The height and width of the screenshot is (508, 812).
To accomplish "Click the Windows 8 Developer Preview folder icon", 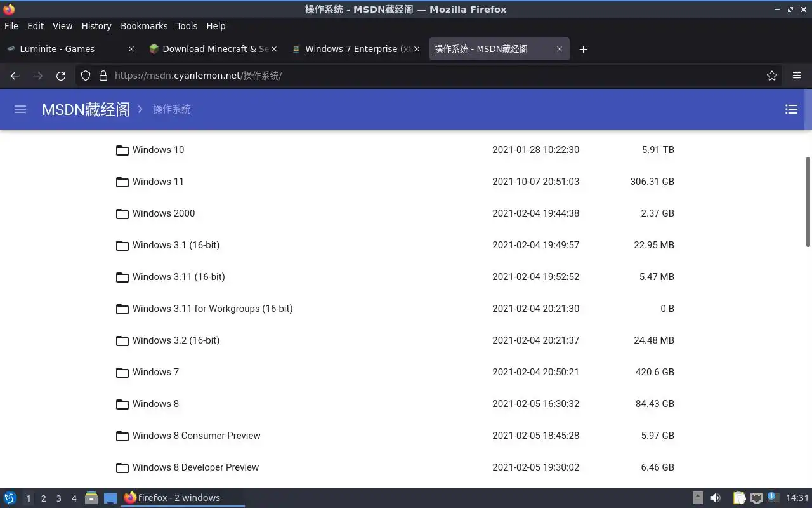I will (122, 468).
